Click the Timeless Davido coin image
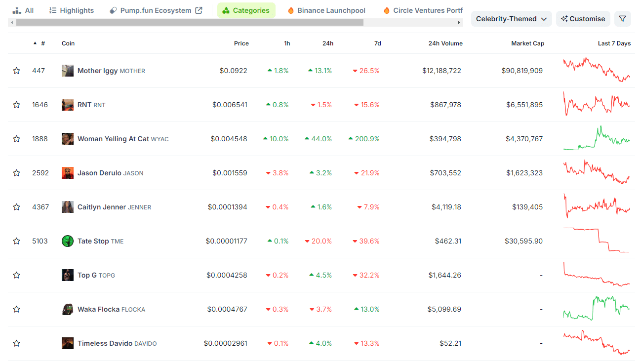Screen dimensions: 640x364 (x=68, y=343)
